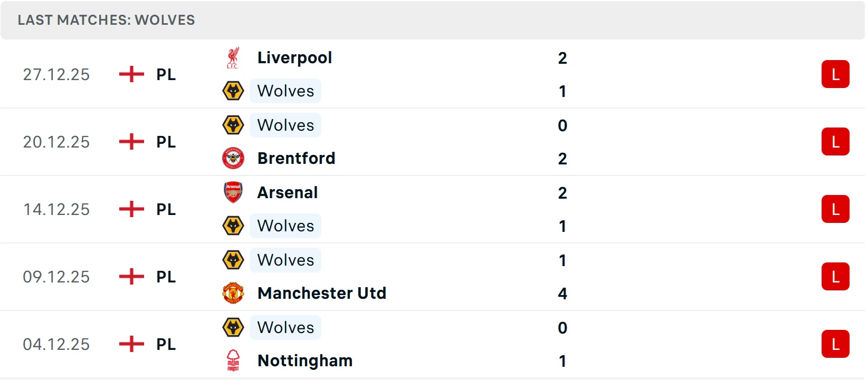Click the PL league label on 14.12.25

coord(166,209)
